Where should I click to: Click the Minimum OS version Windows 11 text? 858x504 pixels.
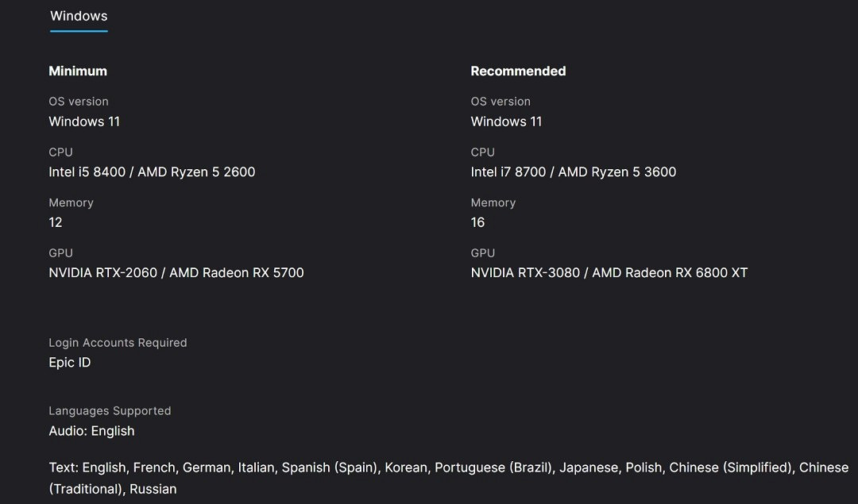[x=84, y=121]
